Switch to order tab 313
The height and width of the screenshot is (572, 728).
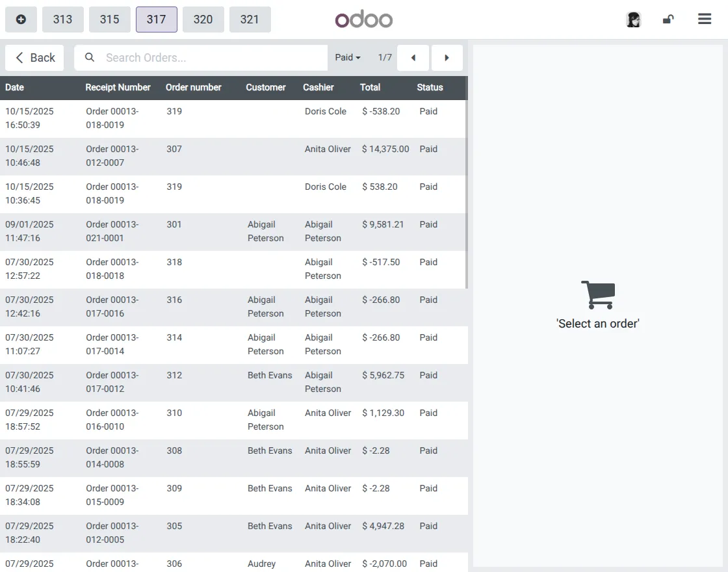point(62,19)
